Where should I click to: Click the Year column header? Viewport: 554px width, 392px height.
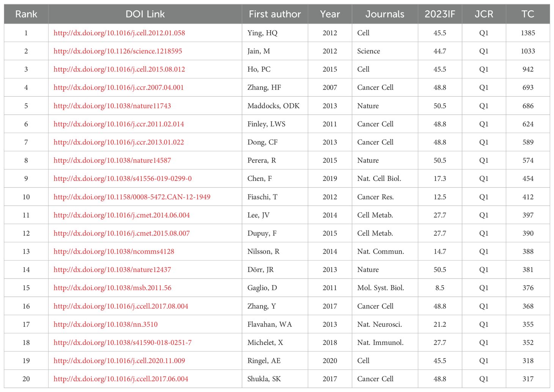click(x=330, y=14)
